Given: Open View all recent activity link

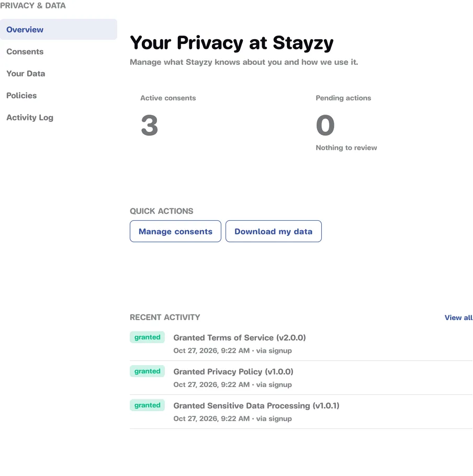Looking at the screenshot, I should 458,318.
